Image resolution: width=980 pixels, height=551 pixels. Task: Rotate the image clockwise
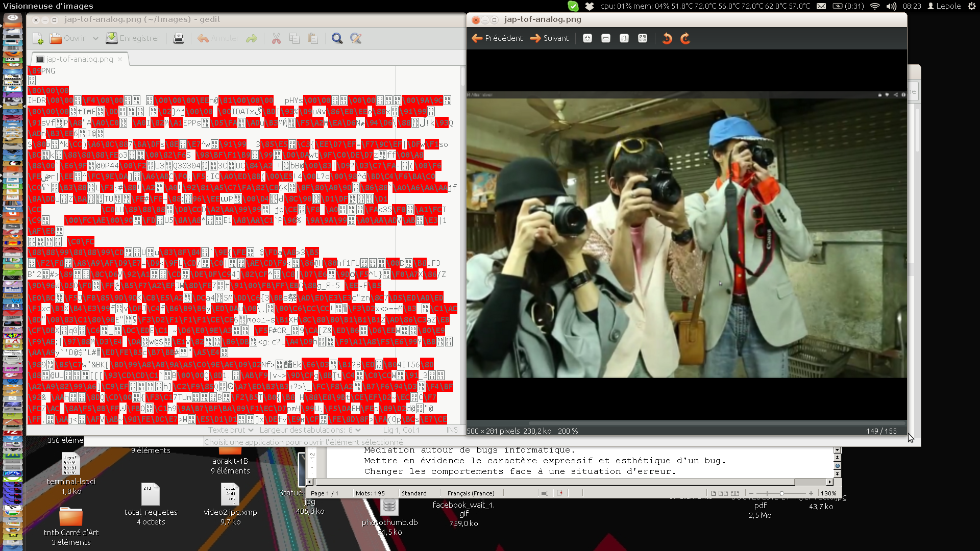[685, 38]
